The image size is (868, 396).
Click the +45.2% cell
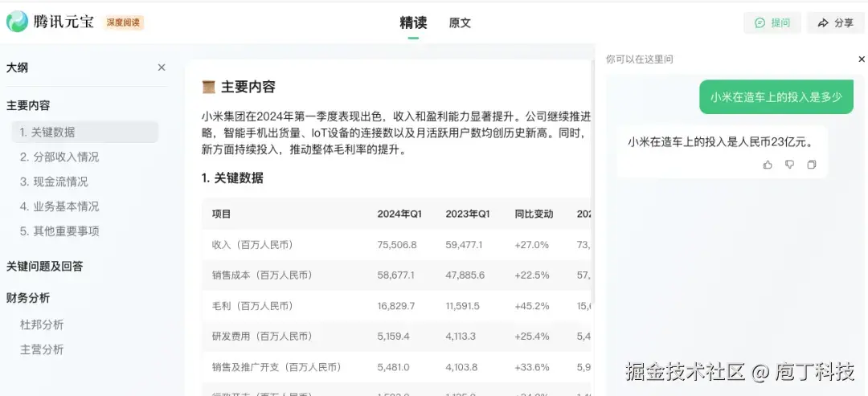point(532,306)
